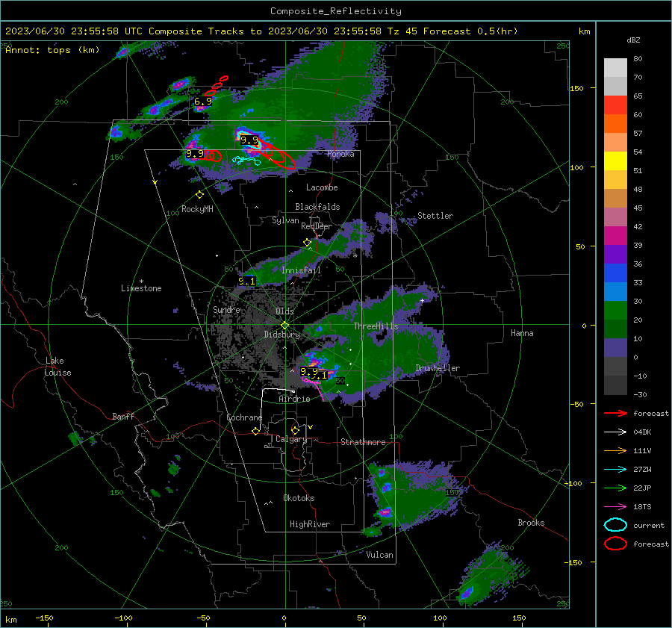The height and width of the screenshot is (628, 672).
Task: Choose the cyan 27ZW track arrow
Action: tap(615, 470)
